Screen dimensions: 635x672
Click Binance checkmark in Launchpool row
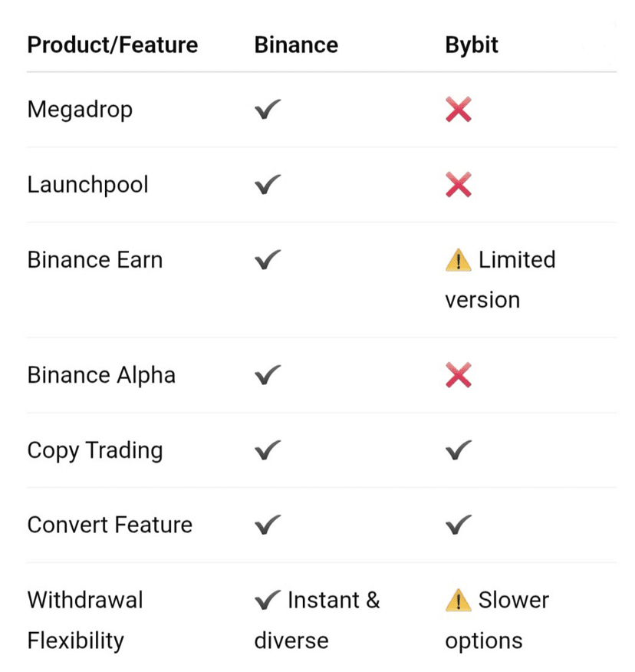pos(268,185)
